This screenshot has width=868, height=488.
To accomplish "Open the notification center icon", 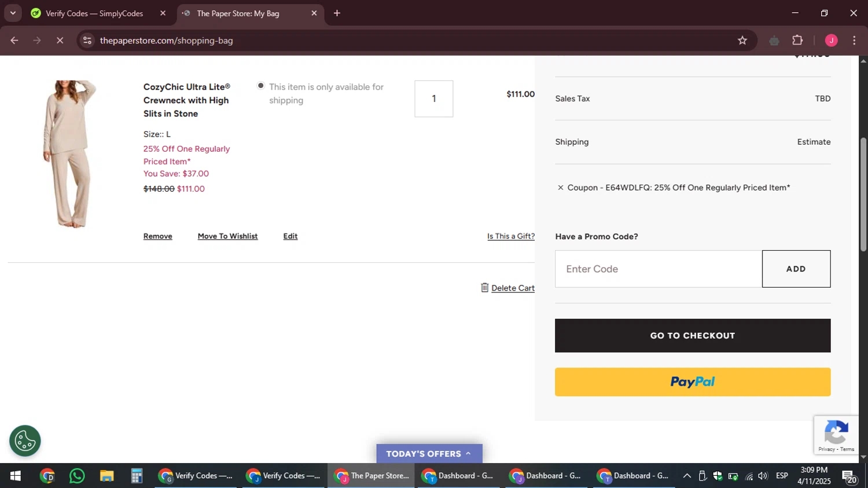I will click(849, 476).
